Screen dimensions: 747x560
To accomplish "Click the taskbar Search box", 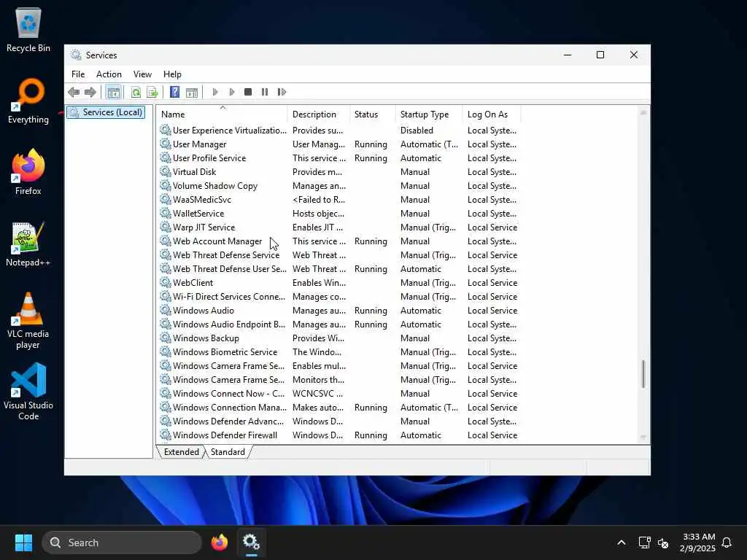I will [x=122, y=542].
